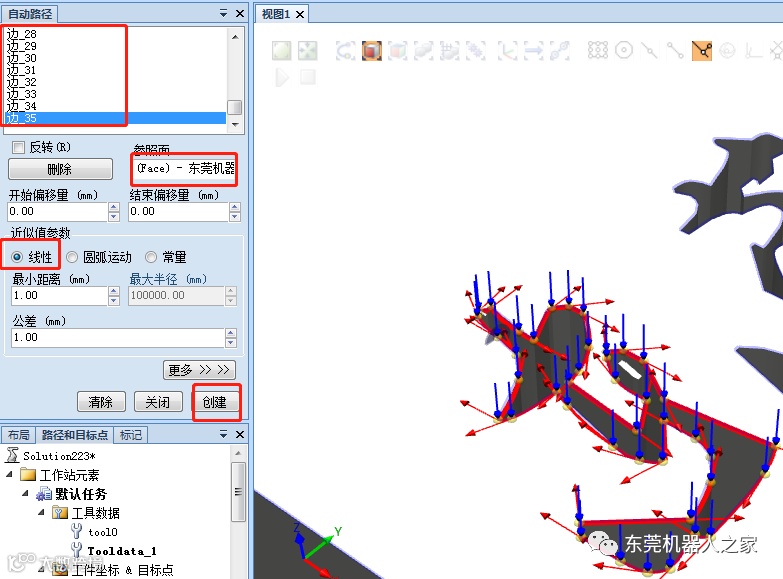Switch to the 布局 tab
Screen dimensions: 783x579
click(x=18, y=435)
